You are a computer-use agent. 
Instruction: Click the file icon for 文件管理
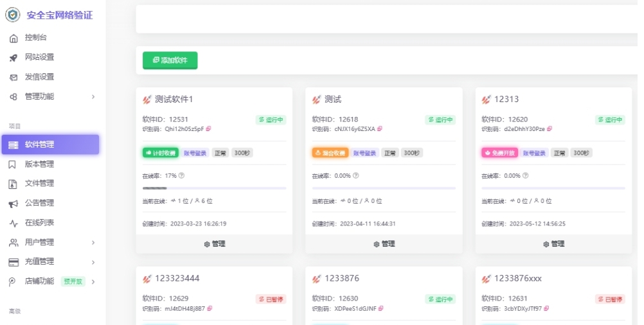click(13, 184)
